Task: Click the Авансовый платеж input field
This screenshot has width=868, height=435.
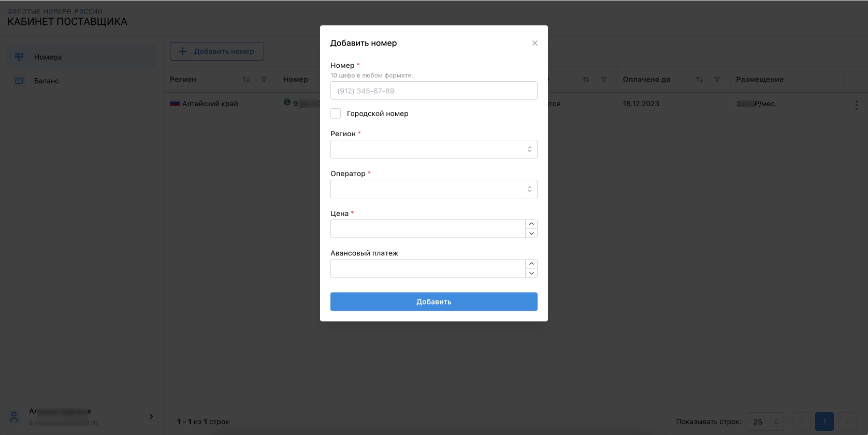Action: (x=428, y=269)
